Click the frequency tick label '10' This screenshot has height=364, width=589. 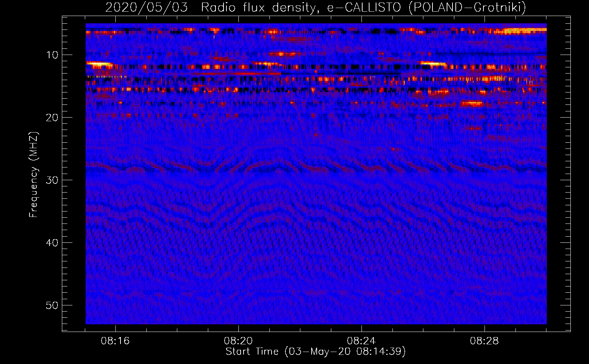[52, 55]
